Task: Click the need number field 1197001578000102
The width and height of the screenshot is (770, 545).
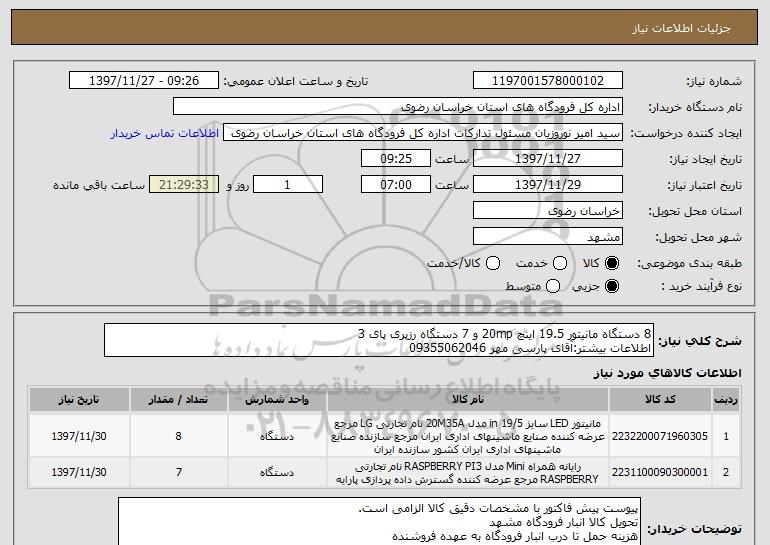Action: pyautogui.click(x=548, y=81)
